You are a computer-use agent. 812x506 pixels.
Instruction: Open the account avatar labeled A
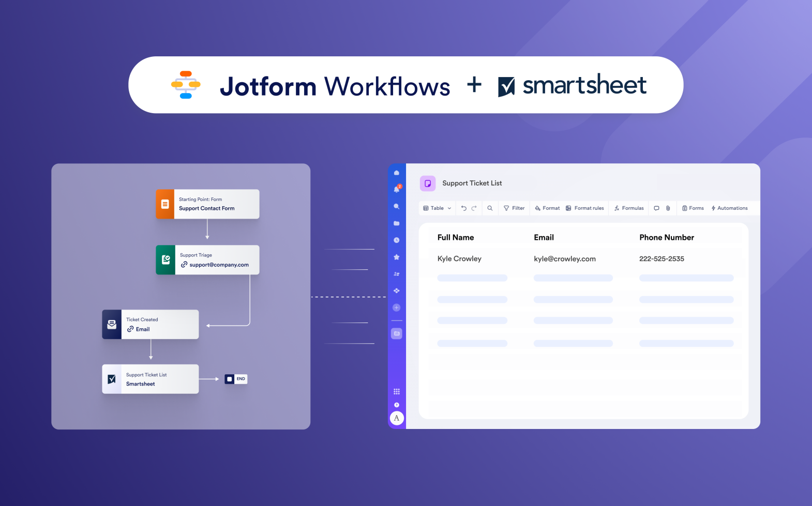(x=397, y=418)
